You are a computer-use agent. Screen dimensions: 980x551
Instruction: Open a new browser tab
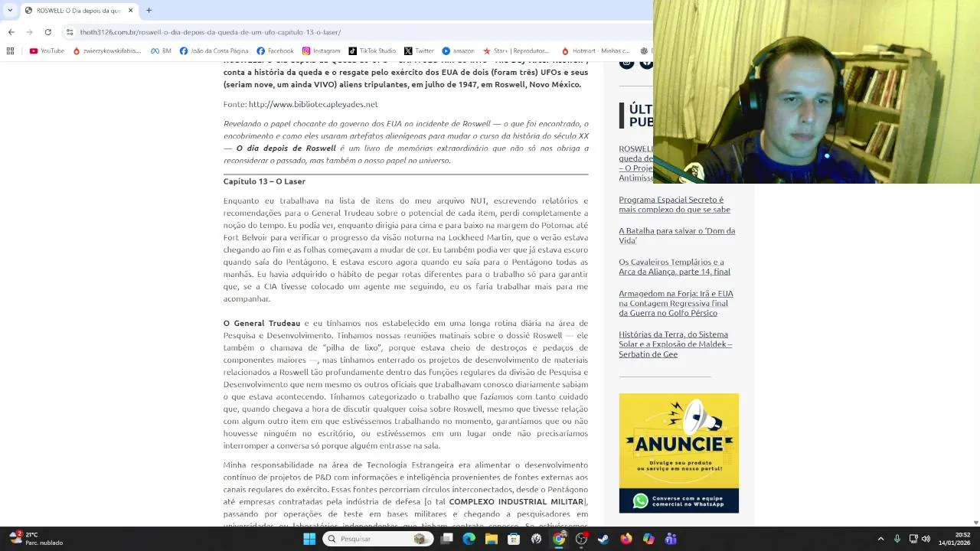(x=149, y=10)
